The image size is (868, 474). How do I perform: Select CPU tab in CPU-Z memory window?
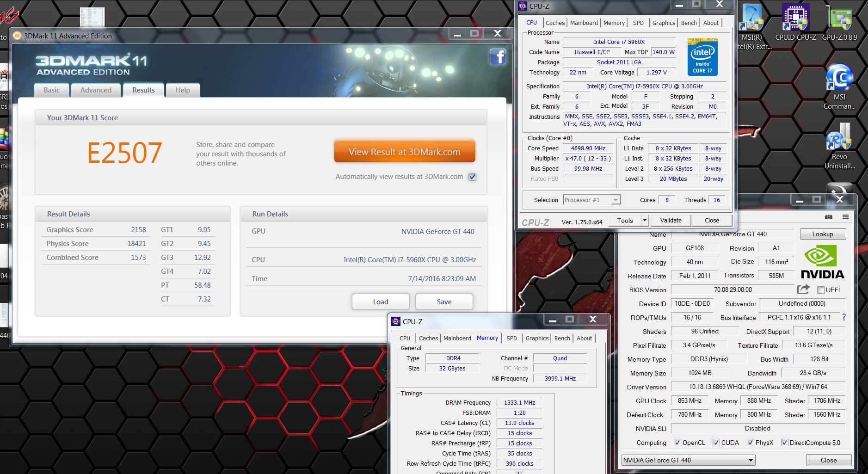point(405,338)
